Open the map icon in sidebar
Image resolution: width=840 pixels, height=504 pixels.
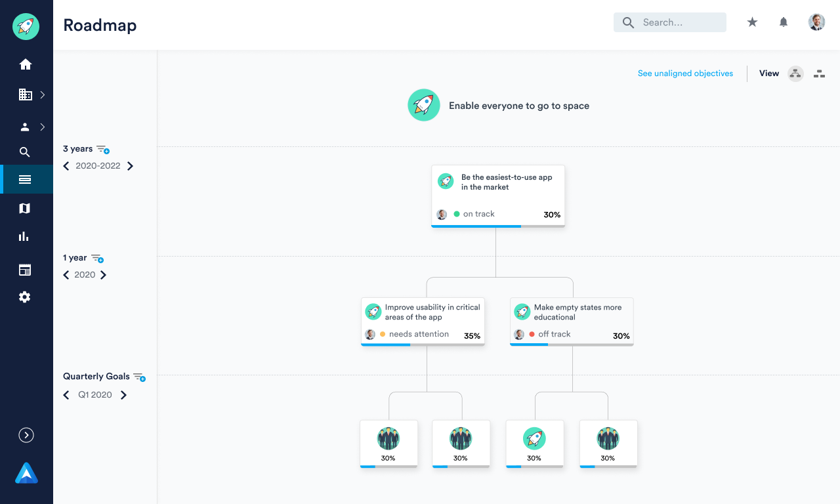(x=25, y=208)
